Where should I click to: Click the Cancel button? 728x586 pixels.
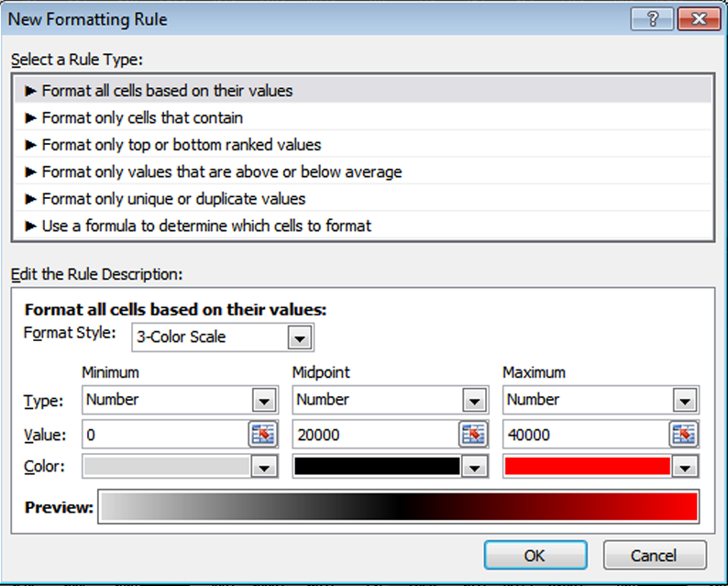coord(655,555)
